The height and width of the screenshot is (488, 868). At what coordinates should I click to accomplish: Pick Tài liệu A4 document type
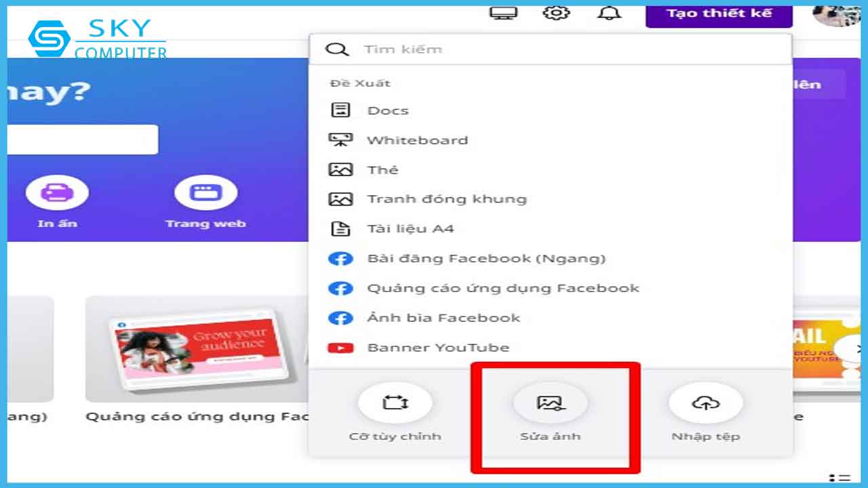point(410,229)
